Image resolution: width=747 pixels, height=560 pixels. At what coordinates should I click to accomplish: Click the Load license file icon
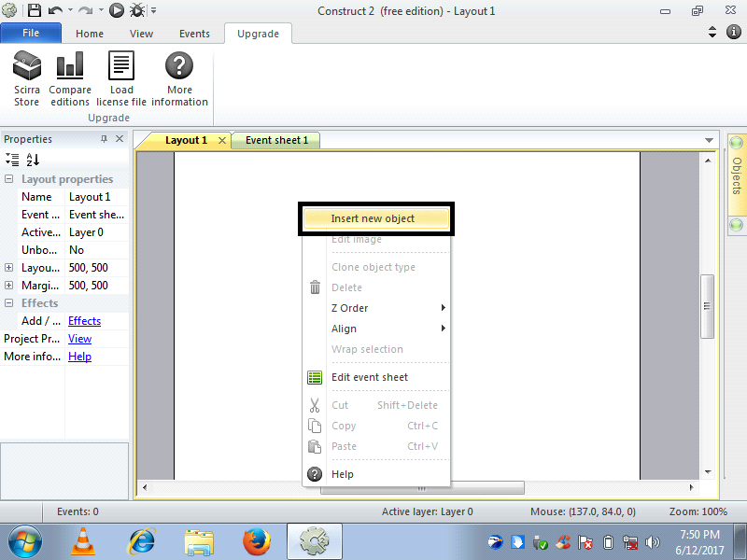tap(121, 65)
